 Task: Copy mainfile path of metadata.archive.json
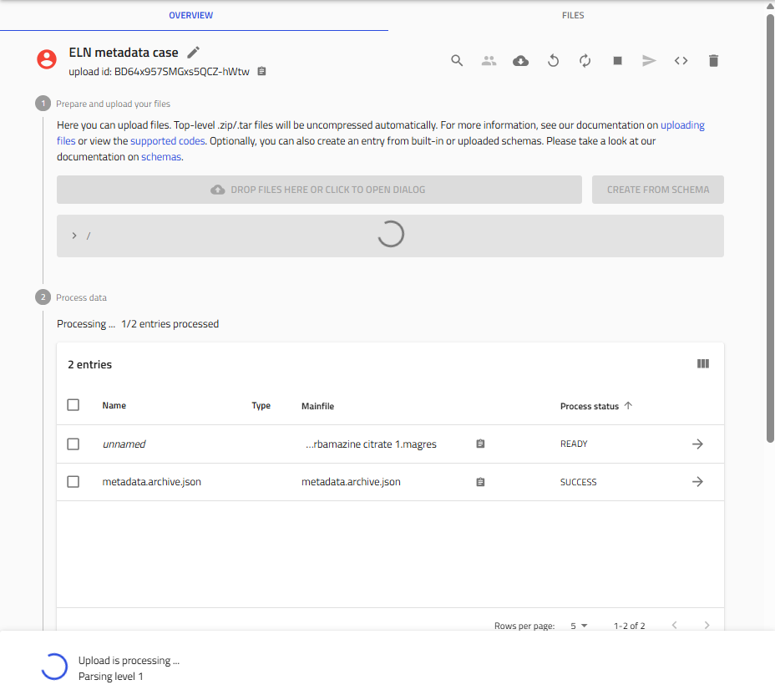[480, 481]
